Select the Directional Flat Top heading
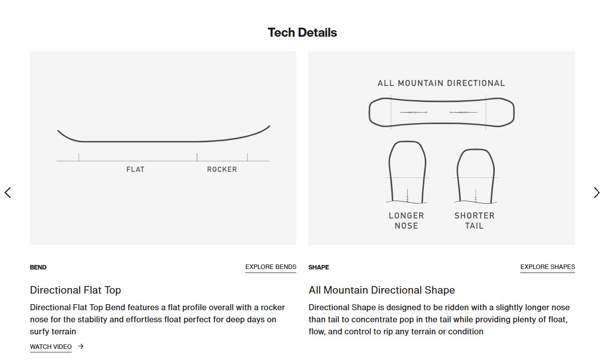This screenshot has width=600, height=364. [76, 290]
